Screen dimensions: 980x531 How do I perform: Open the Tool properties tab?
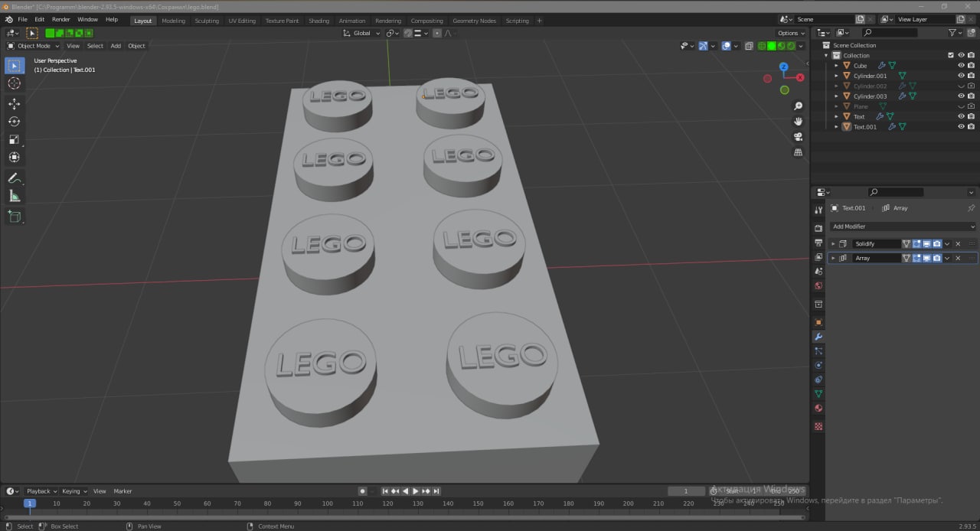pos(818,210)
